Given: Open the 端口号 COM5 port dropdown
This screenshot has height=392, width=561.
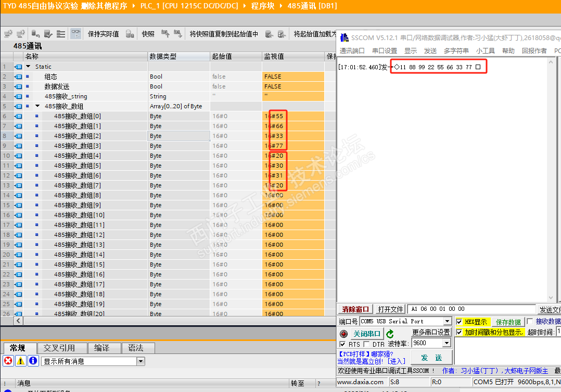Looking at the screenshot, I should (447, 321).
